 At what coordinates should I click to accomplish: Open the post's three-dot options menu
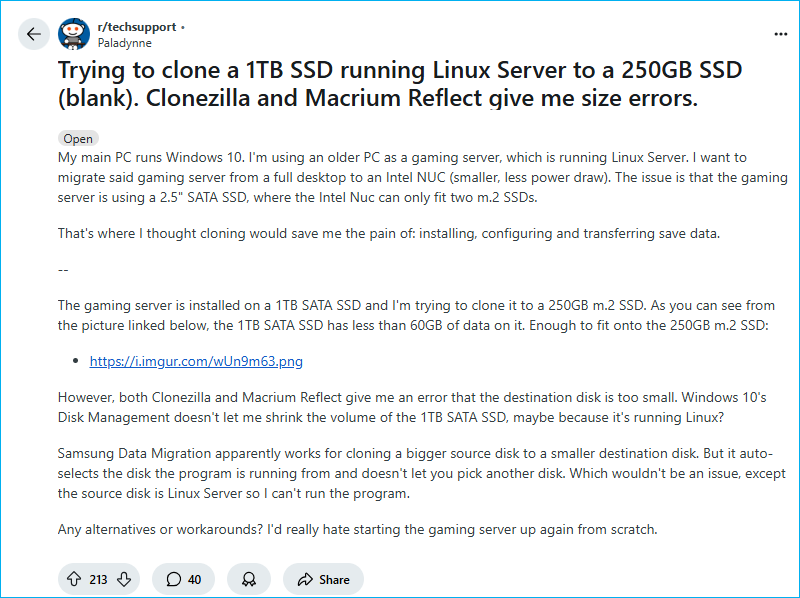tap(780, 34)
